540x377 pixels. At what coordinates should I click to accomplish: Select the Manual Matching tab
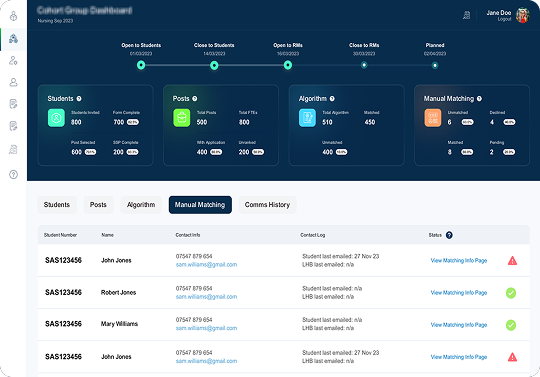coord(200,205)
